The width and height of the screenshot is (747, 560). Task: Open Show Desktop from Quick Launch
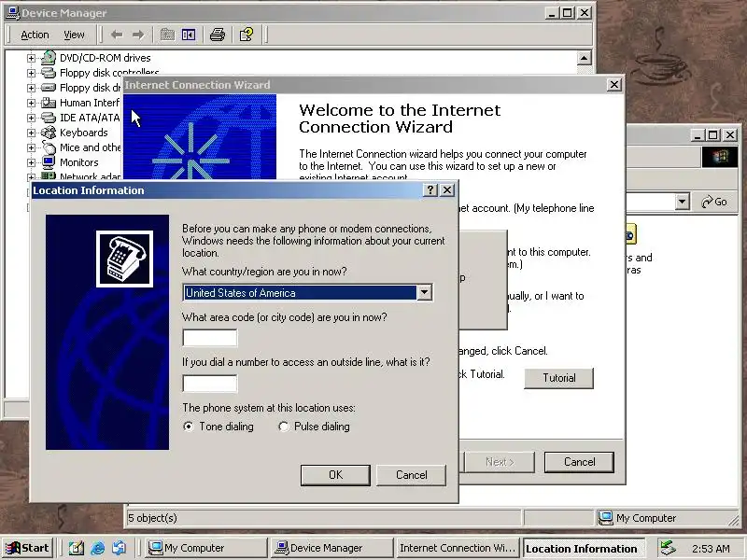point(76,548)
